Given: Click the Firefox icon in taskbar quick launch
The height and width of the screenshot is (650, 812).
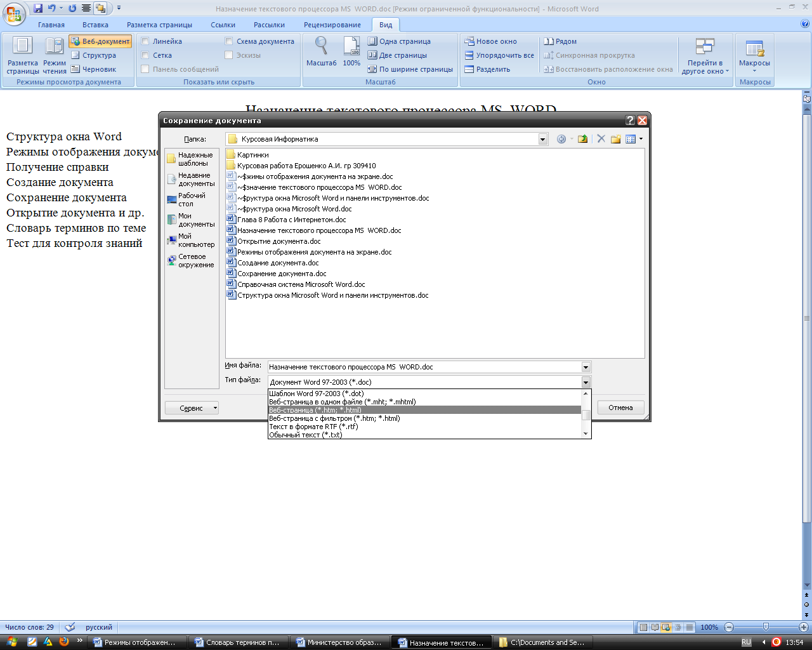Looking at the screenshot, I should coord(63,642).
